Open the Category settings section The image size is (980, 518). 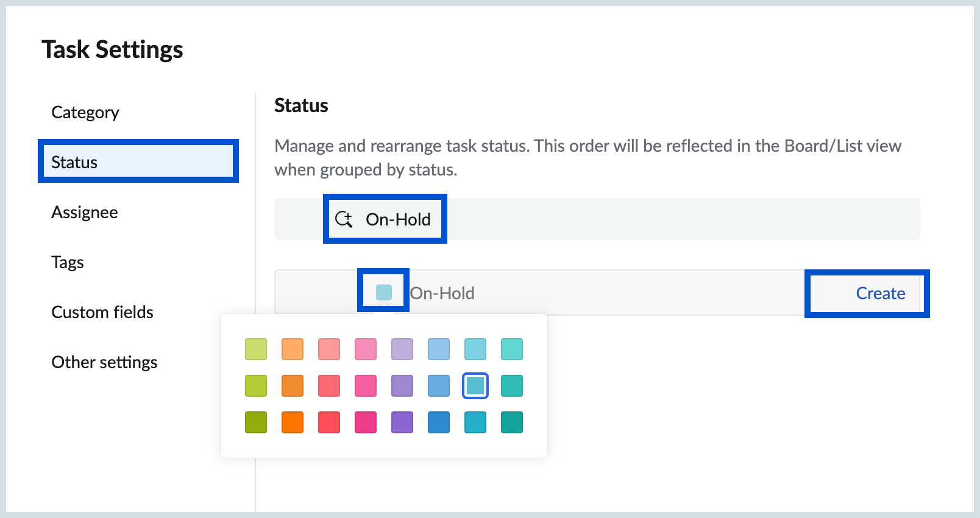[x=85, y=112]
